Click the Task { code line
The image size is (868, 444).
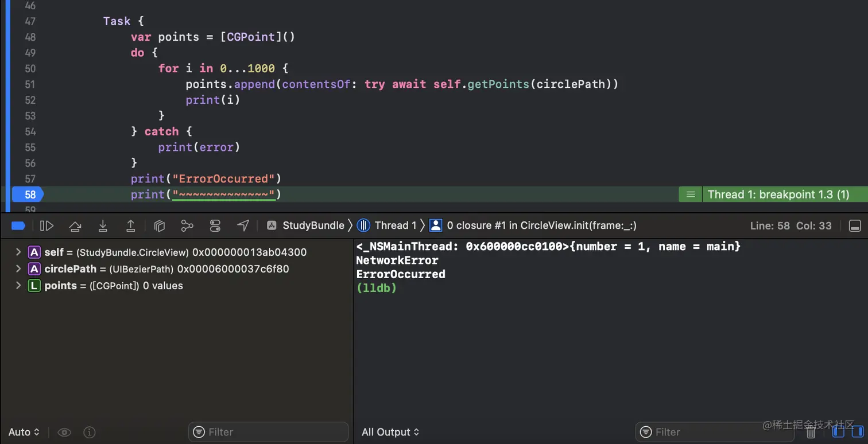tap(123, 21)
